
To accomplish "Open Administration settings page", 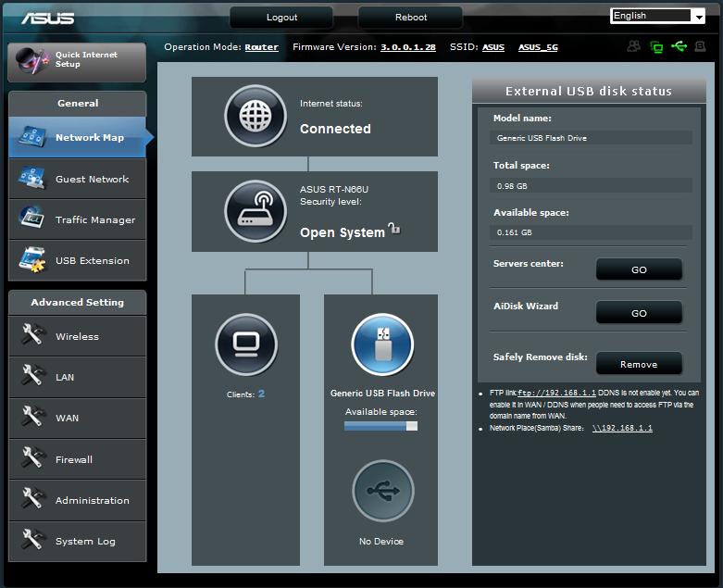I will tap(78, 500).
